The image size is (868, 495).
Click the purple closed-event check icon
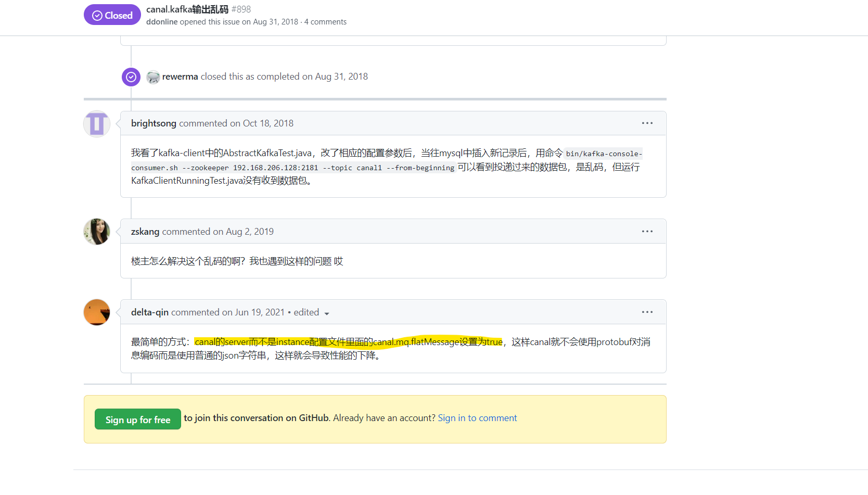[x=131, y=77]
